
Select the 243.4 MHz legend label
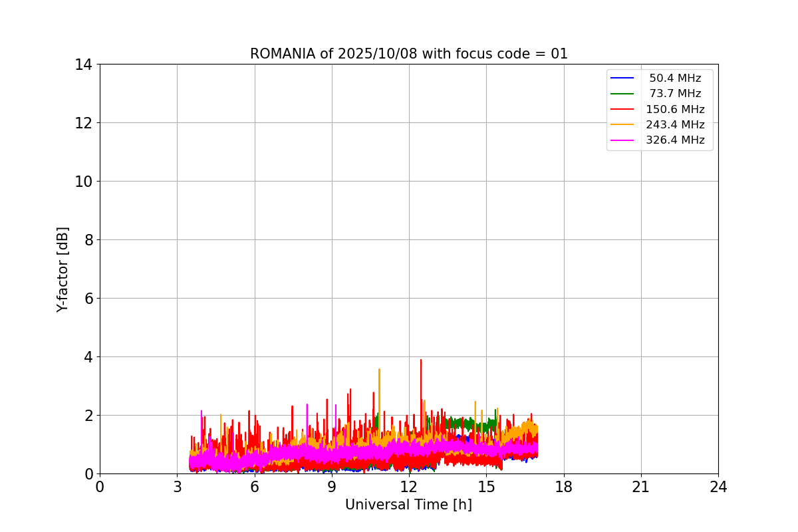click(x=675, y=125)
